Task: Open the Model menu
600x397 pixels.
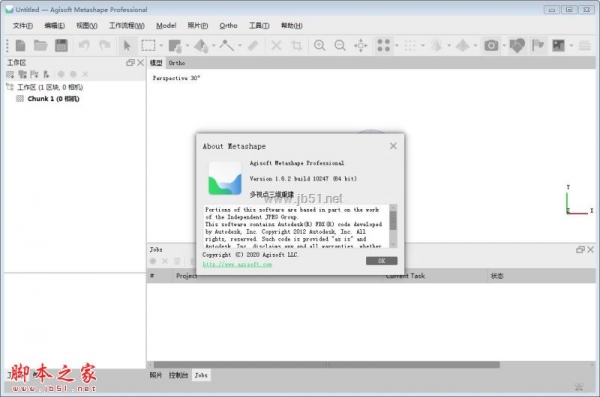Action: 166,26
